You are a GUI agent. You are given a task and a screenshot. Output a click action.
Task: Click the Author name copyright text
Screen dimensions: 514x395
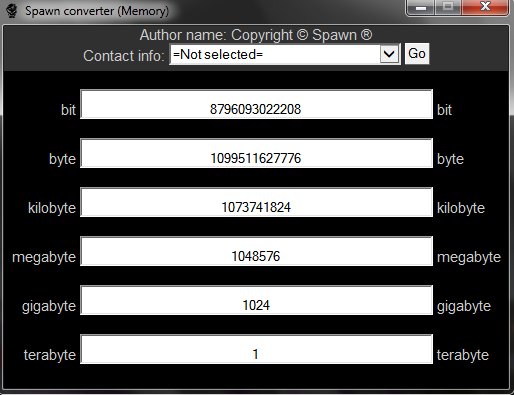[256, 35]
